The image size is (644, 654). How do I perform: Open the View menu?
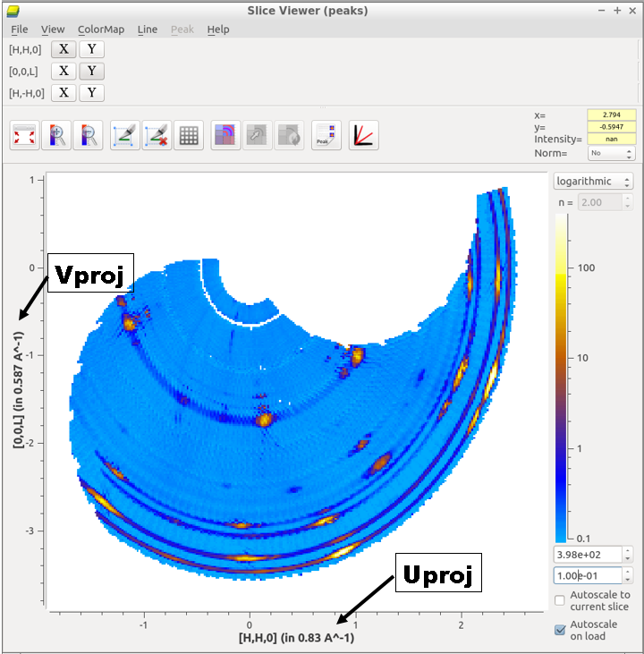(x=53, y=30)
